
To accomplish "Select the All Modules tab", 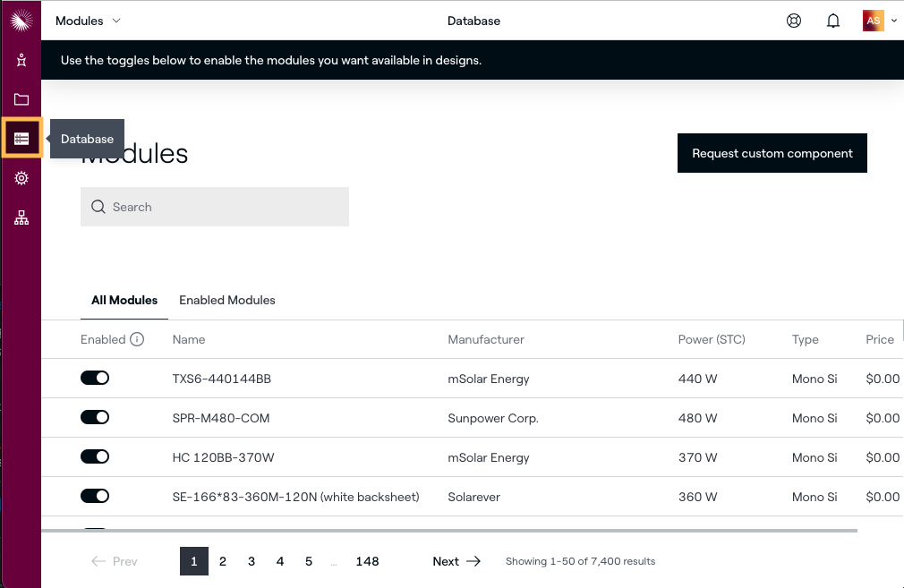I will 124,300.
